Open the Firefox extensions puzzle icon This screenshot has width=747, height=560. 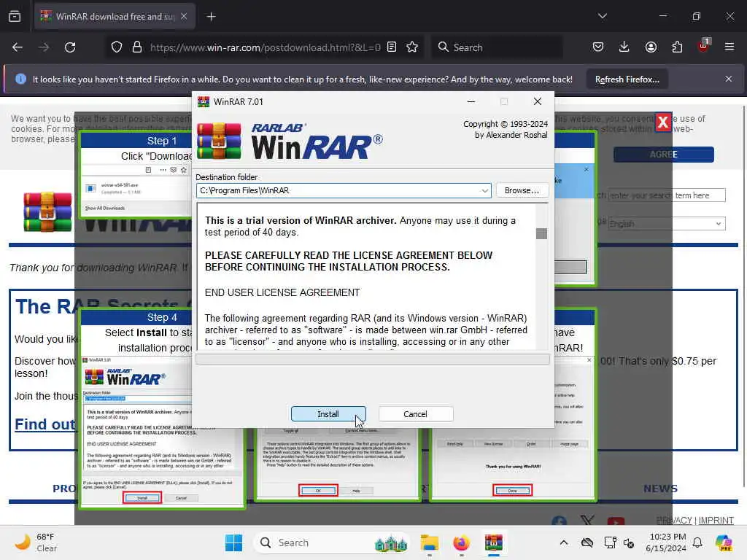[677, 47]
